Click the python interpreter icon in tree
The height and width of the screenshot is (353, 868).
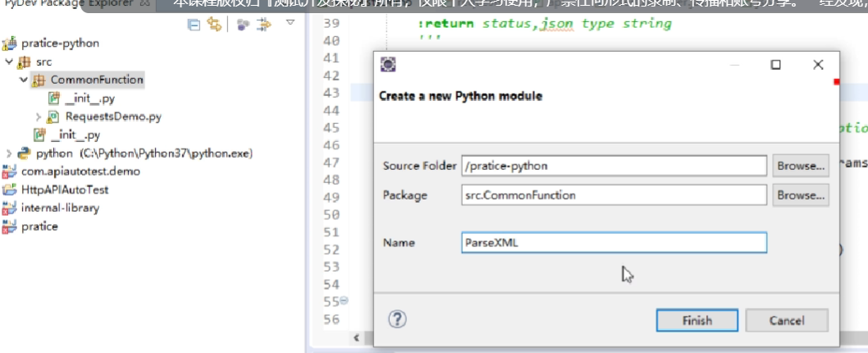click(24, 154)
